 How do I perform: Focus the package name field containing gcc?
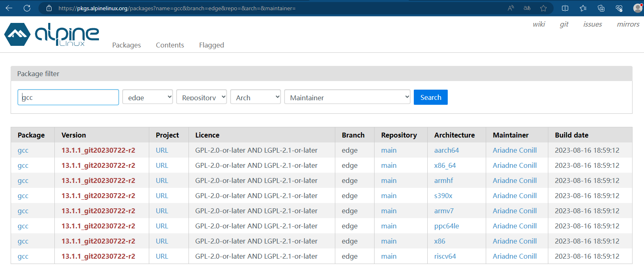click(x=68, y=97)
